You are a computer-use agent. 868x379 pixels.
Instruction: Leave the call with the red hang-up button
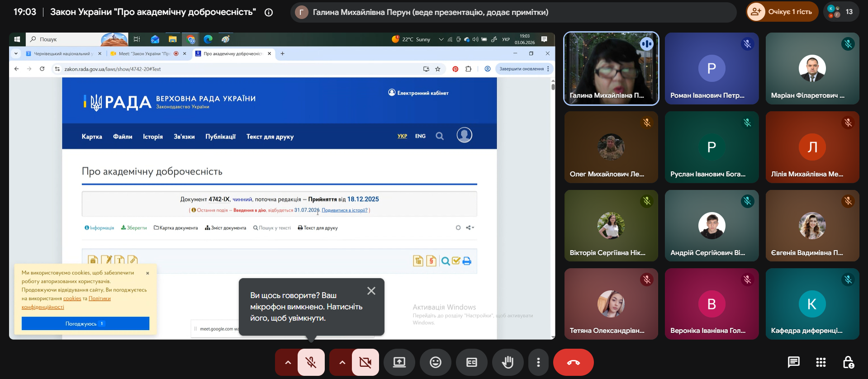(x=574, y=362)
